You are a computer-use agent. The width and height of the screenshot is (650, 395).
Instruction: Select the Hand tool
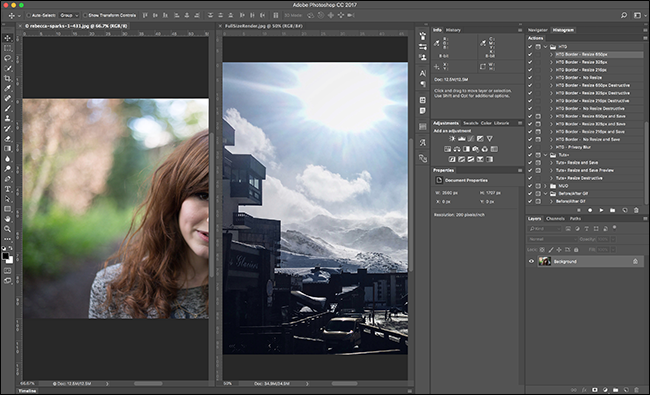click(7, 219)
